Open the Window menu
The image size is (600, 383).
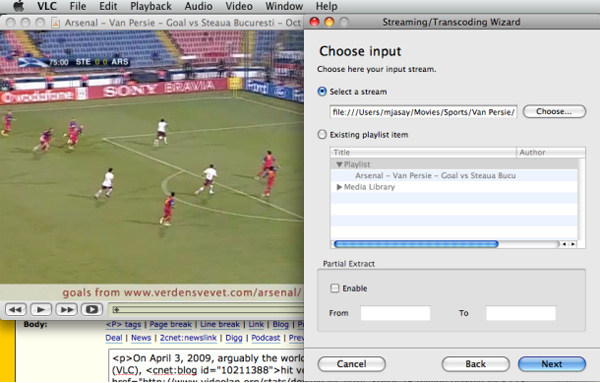[284, 6]
